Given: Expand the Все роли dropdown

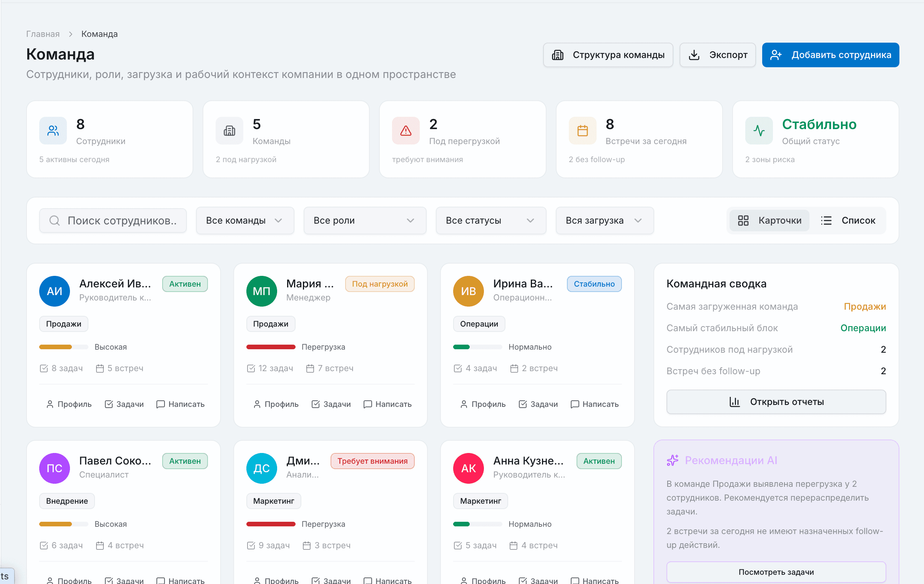Looking at the screenshot, I should (x=364, y=220).
